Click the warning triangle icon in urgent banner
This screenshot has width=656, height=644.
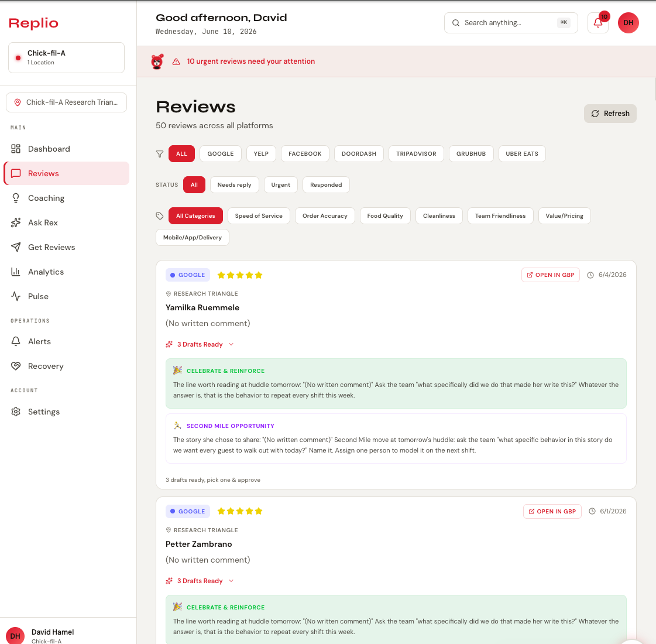pos(176,61)
